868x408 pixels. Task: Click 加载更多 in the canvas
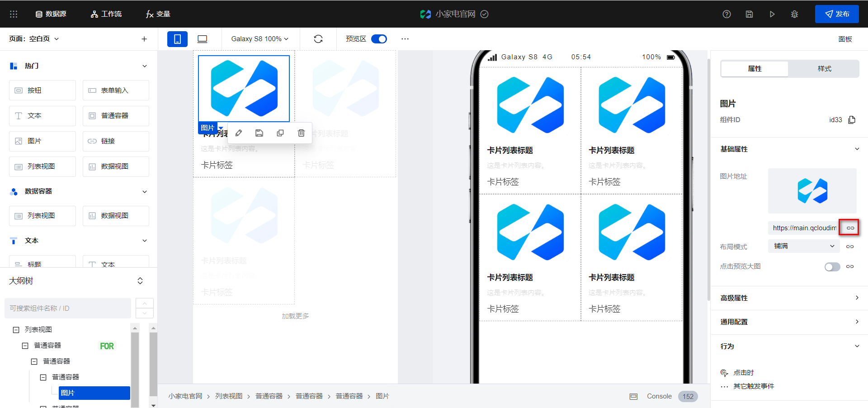tap(295, 316)
